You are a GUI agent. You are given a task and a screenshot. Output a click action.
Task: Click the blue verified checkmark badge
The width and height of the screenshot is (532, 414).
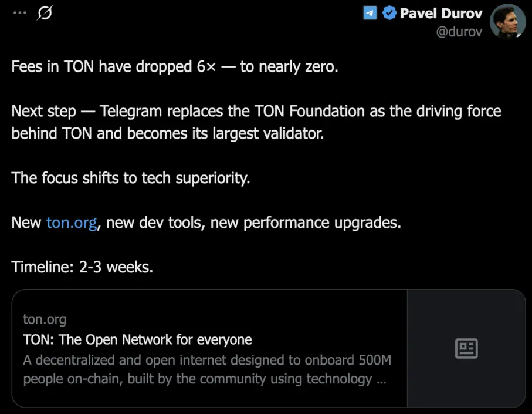click(389, 14)
